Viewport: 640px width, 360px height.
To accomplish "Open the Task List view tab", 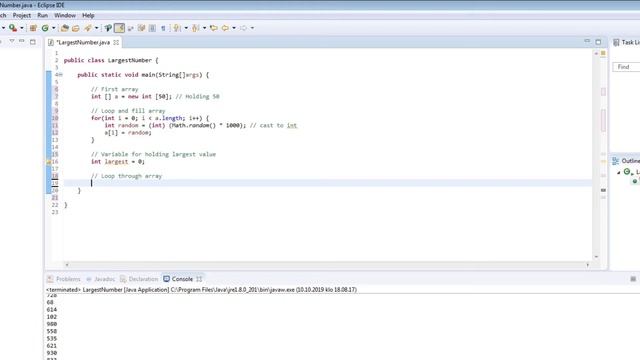I will click(x=626, y=42).
